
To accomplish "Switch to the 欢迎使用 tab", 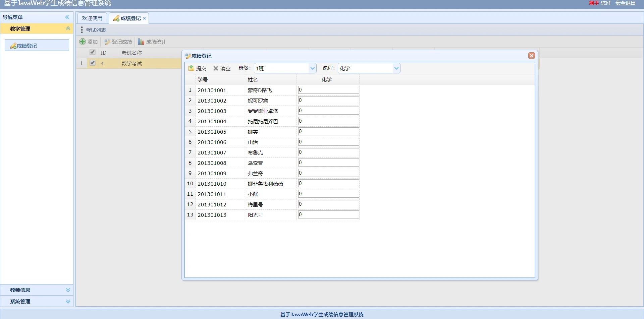I will (x=92, y=18).
